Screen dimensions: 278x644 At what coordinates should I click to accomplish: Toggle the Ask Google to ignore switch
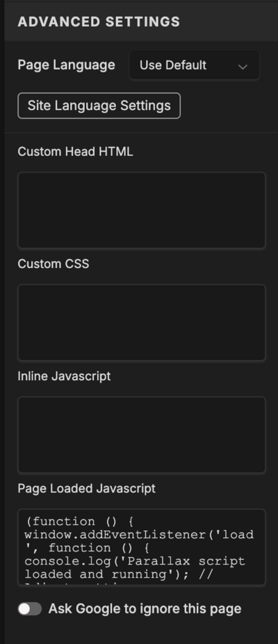[29, 608]
